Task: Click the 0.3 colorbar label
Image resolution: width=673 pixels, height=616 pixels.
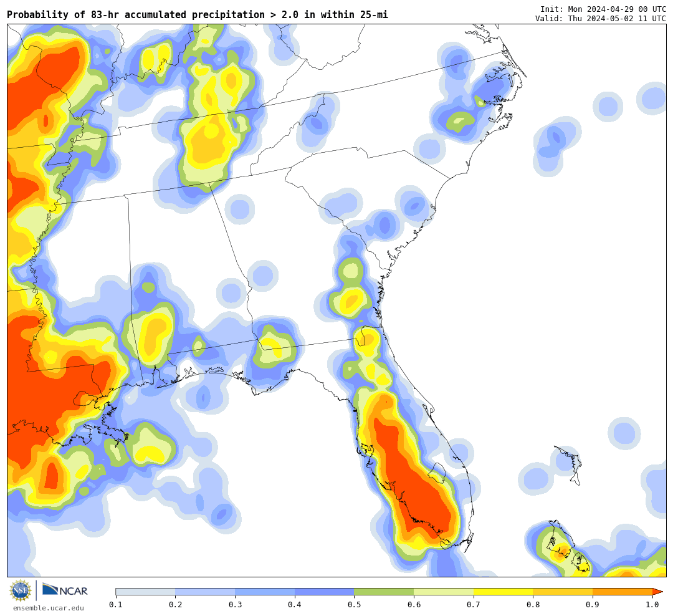Action: point(235,604)
